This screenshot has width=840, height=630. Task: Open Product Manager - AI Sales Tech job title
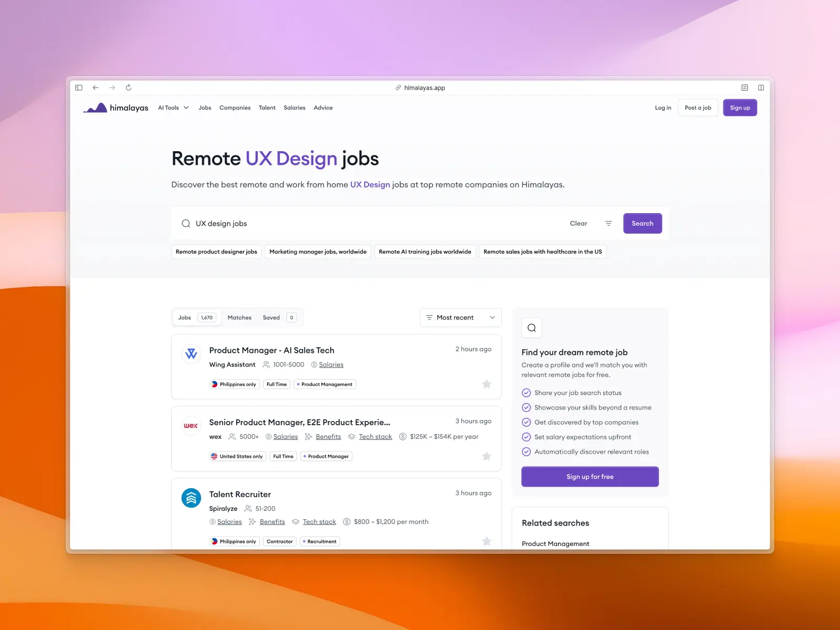point(271,350)
